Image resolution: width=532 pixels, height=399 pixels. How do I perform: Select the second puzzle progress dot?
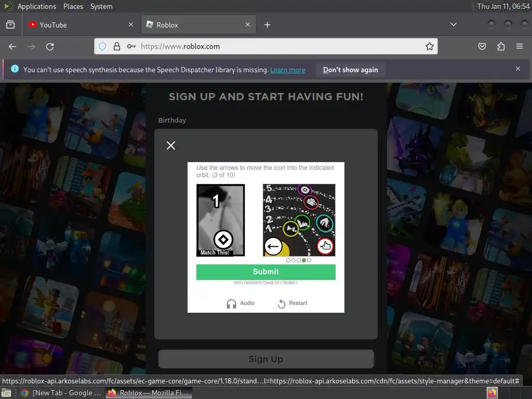[x=293, y=260]
